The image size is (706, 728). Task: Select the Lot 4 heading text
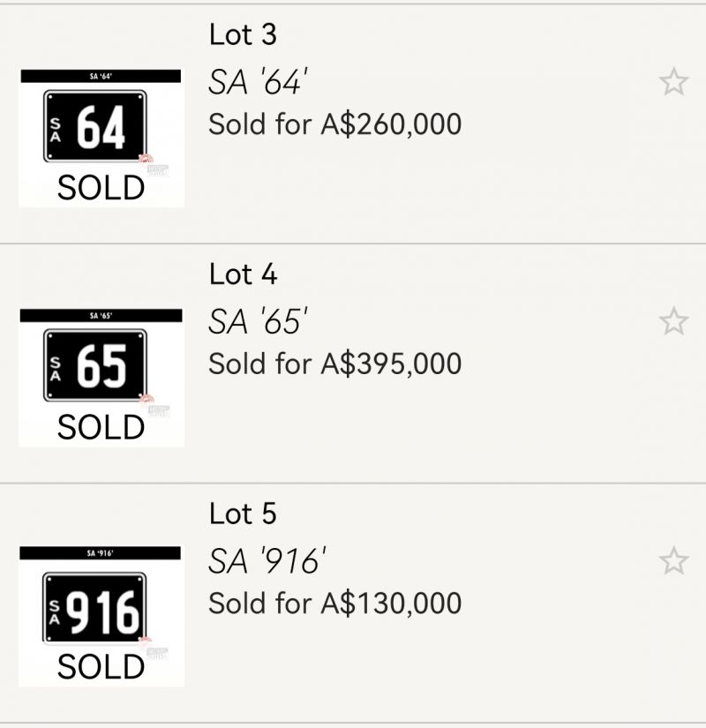[243, 274]
